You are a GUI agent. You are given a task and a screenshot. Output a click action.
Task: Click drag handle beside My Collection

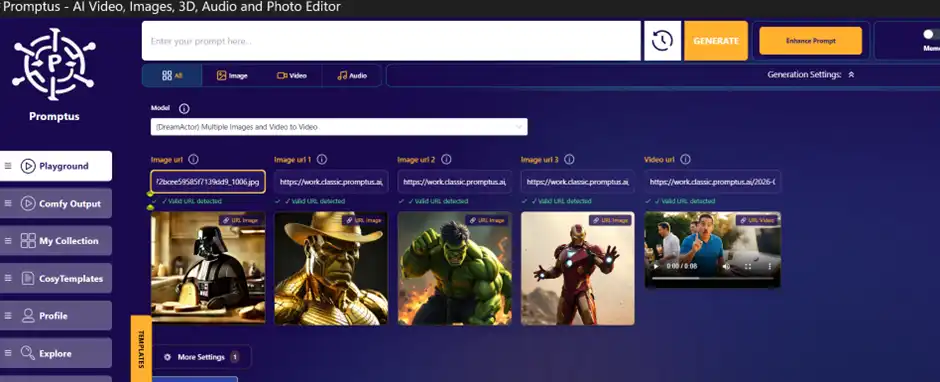8,241
